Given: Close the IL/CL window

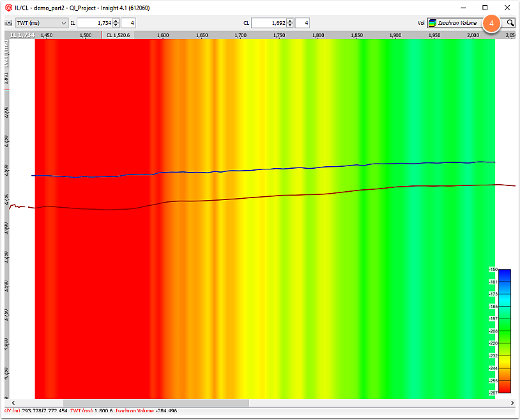Looking at the screenshot, I should (x=507, y=8).
